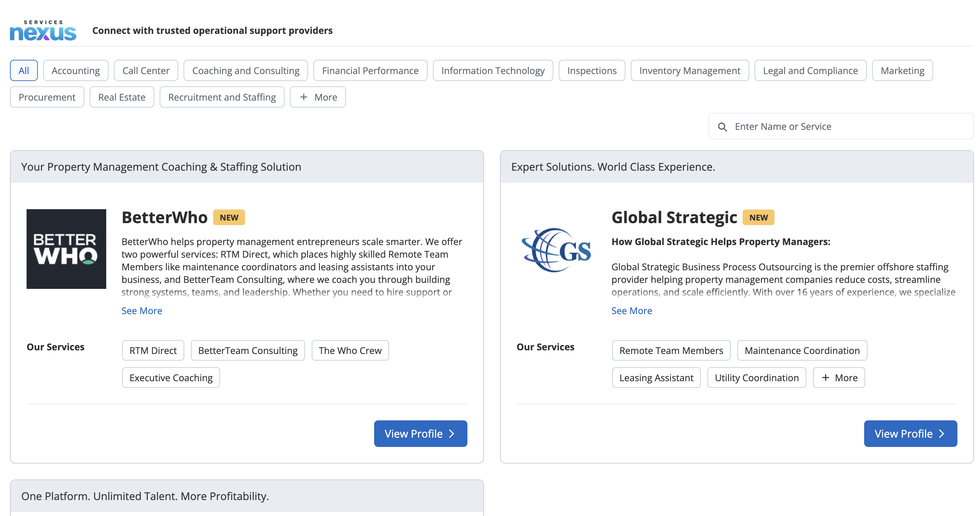The height and width of the screenshot is (516, 980).
Task: Open the Global Strategic GS logo
Action: click(556, 250)
